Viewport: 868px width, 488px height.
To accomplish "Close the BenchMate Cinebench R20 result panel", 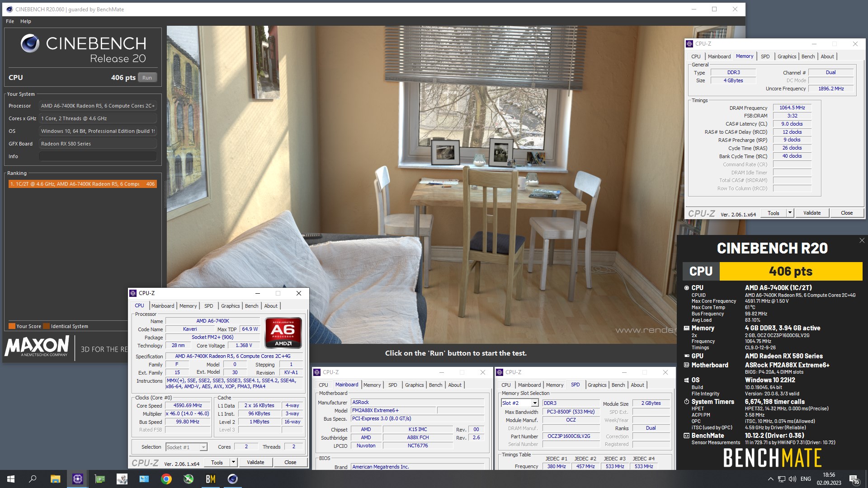I will click(862, 241).
